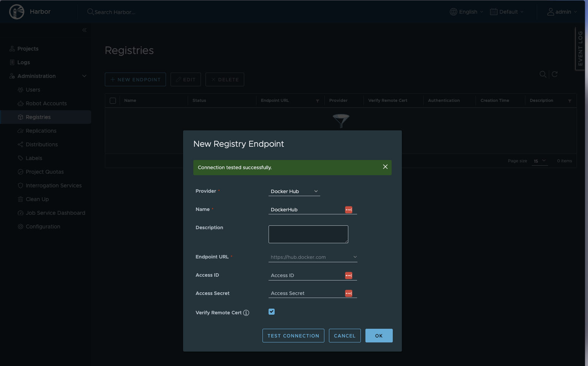Open the Default theme dropdown
588x366 pixels.
[x=507, y=12]
